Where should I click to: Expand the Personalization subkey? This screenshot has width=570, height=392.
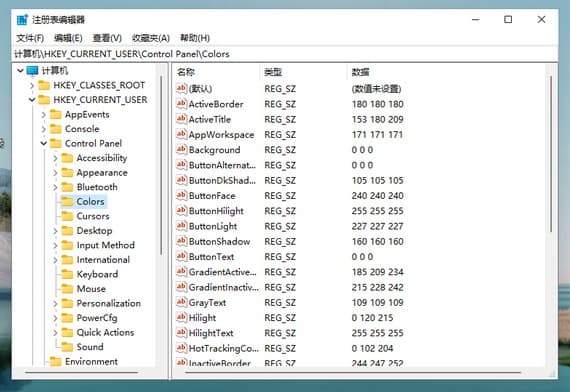[x=55, y=304]
